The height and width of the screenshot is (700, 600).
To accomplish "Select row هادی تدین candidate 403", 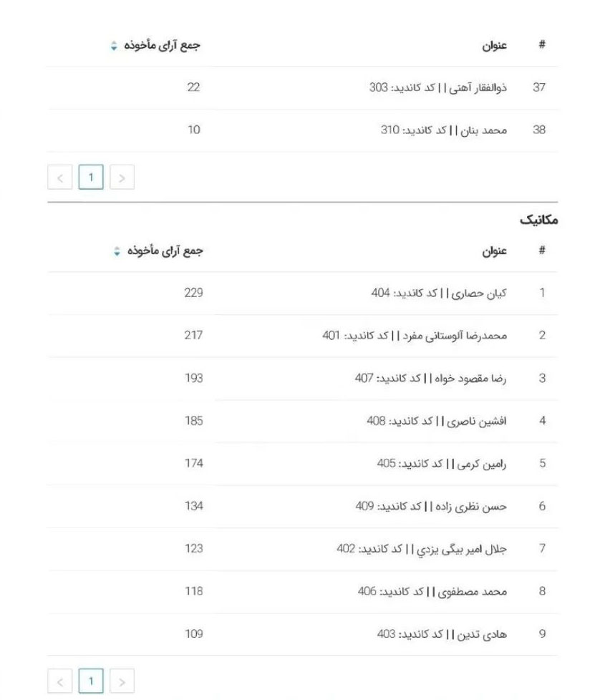I will [302, 634].
